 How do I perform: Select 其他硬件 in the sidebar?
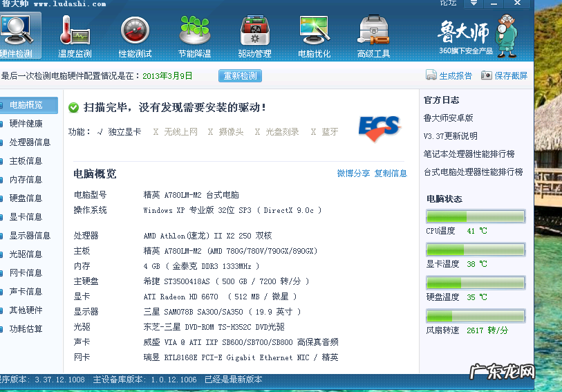point(26,310)
